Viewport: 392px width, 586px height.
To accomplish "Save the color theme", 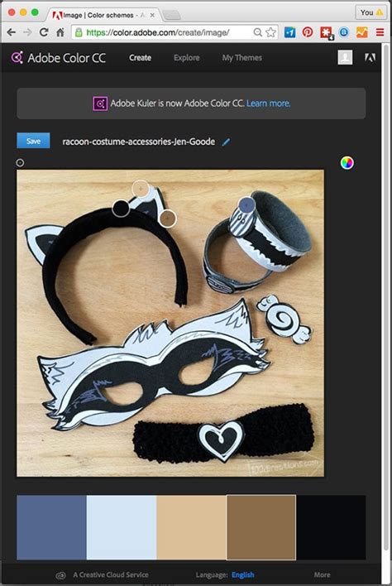I will coord(33,141).
